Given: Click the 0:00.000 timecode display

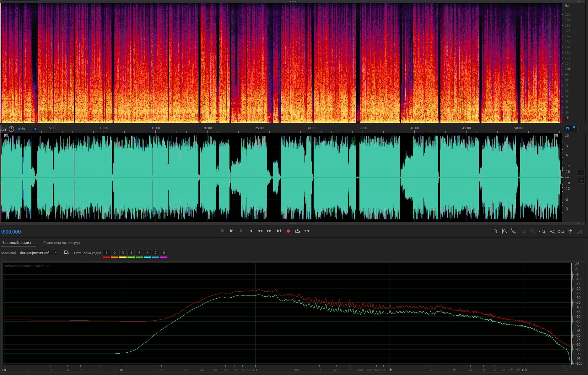Looking at the screenshot, I should click(11, 232).
